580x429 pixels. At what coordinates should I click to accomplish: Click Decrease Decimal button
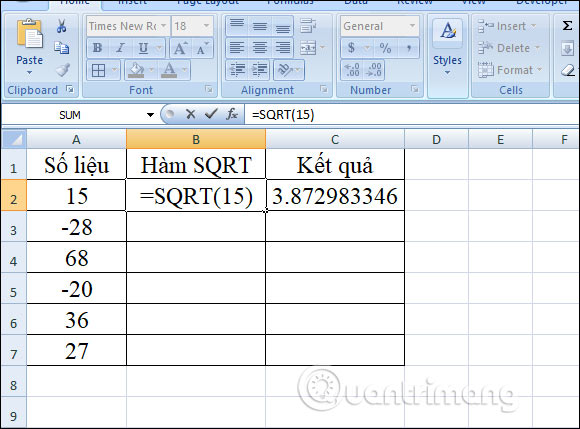[x=374, y=70]
